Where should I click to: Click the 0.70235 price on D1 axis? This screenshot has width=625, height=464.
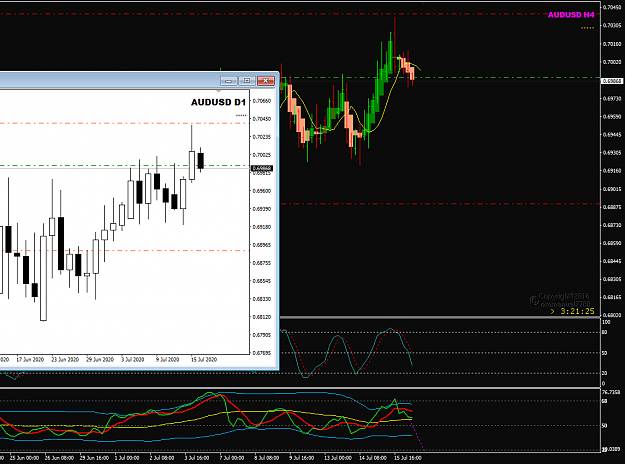pyautogui.click(x=262, y=137)
